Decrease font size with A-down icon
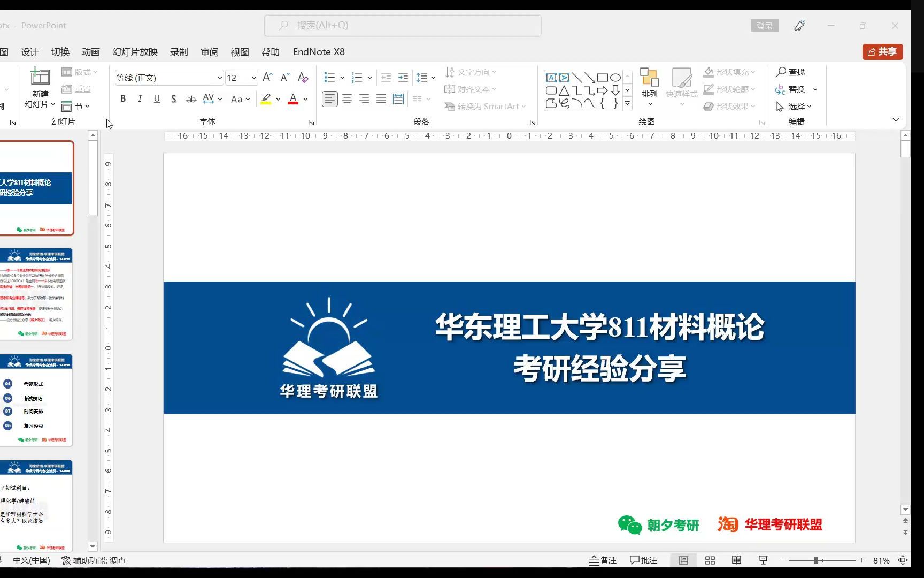 click(285, 78)
